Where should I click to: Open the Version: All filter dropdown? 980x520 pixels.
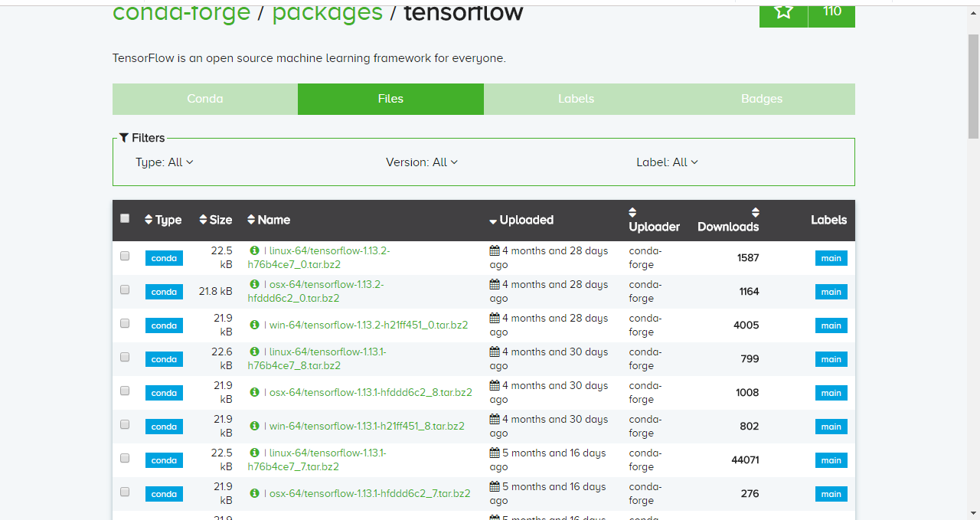pos(422,162)
